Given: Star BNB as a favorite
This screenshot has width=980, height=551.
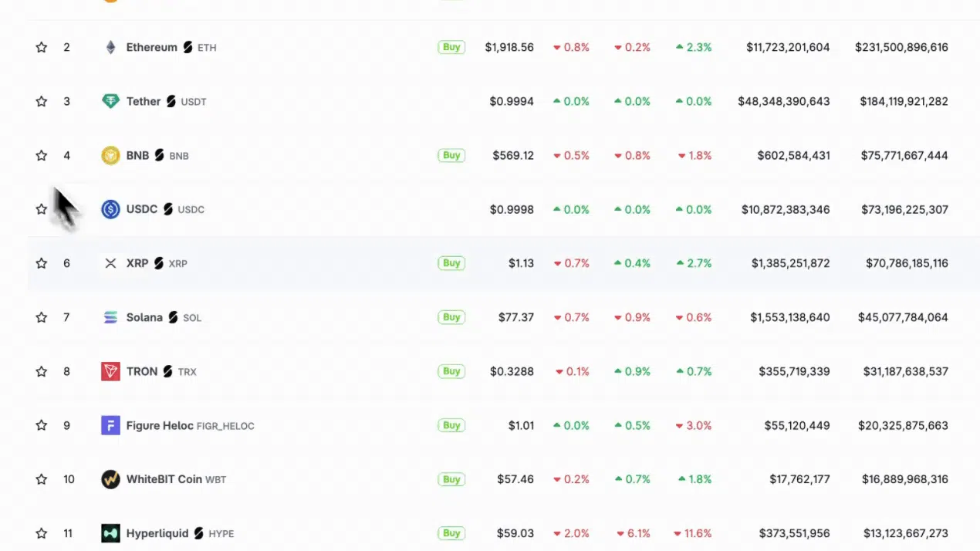Looking at the screenshot, I should (42, 155).
